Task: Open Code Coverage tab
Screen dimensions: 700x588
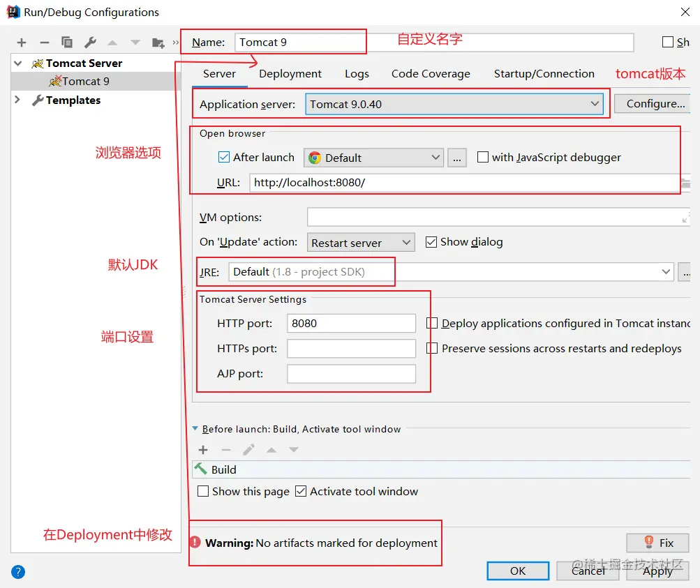Action: (x=431, y=74)
